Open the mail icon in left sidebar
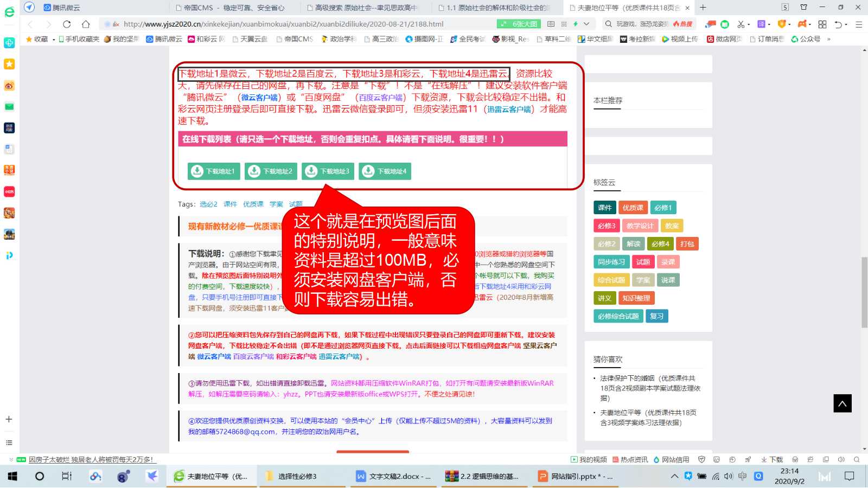Image resolution: width=868 pixels, height=488 pixels. point(9,107)
